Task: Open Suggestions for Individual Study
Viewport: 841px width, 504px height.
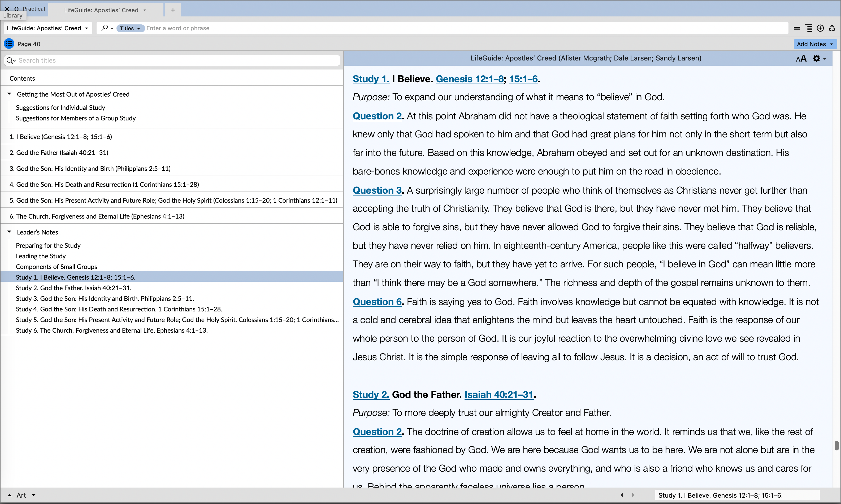Action: (x=60, y=107)
